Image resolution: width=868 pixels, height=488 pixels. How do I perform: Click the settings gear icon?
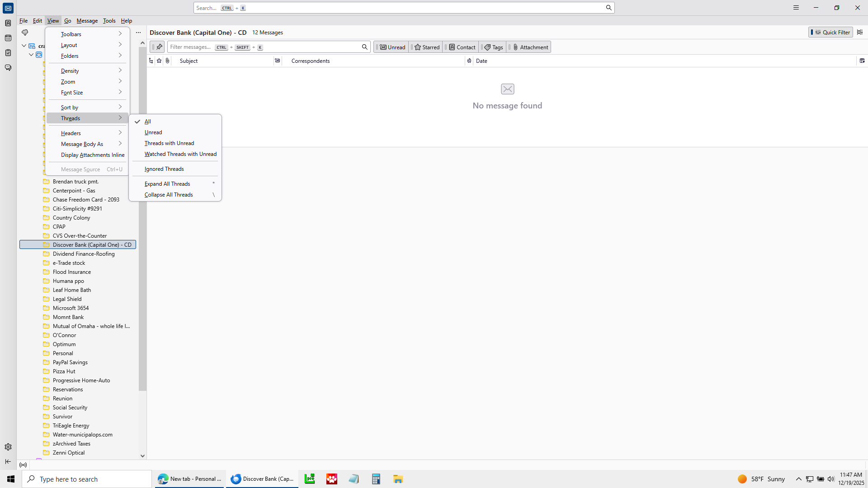click(8, 447)
